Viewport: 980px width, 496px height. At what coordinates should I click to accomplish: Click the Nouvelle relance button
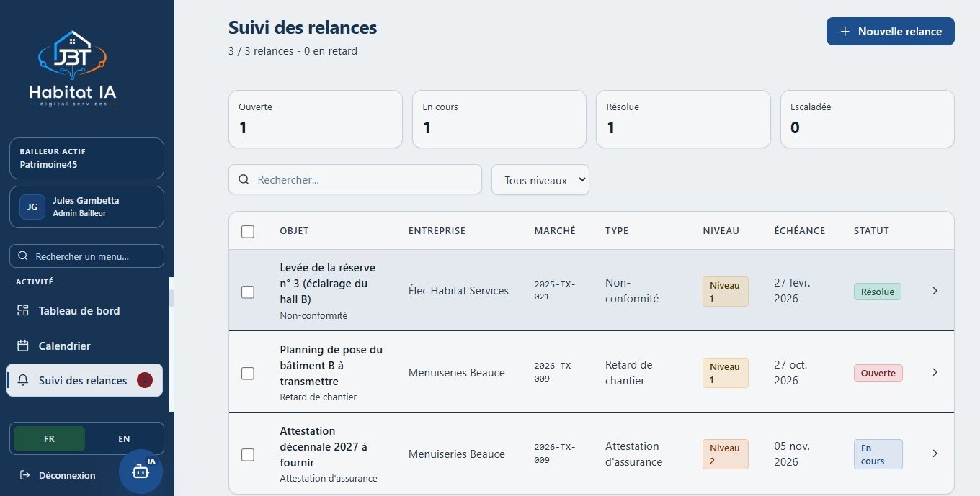tap(891, 32)
